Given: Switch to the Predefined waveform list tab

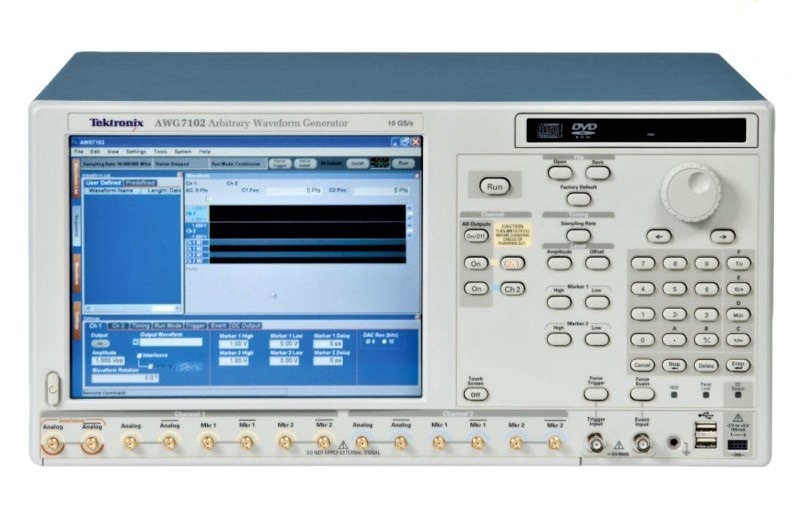Looking at the screenshot, I should (x=141, y=182).
